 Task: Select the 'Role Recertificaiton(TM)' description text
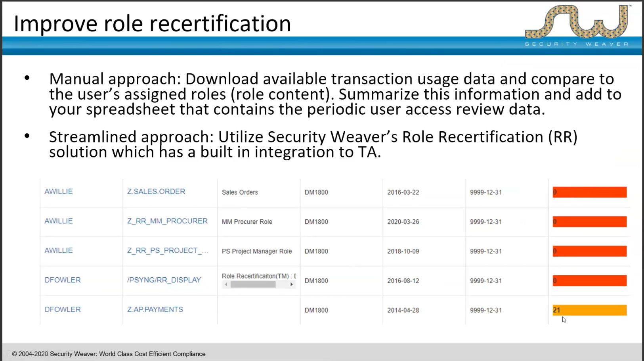point(259,276)
